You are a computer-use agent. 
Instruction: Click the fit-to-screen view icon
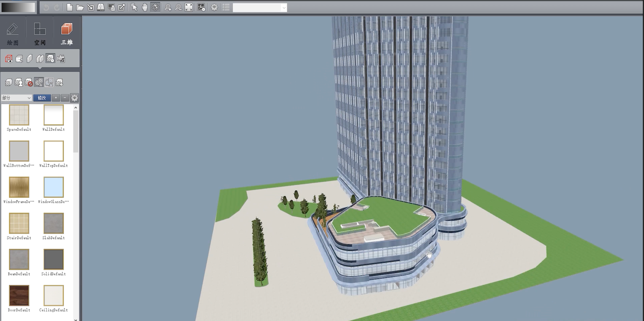(x=189, y=8)
